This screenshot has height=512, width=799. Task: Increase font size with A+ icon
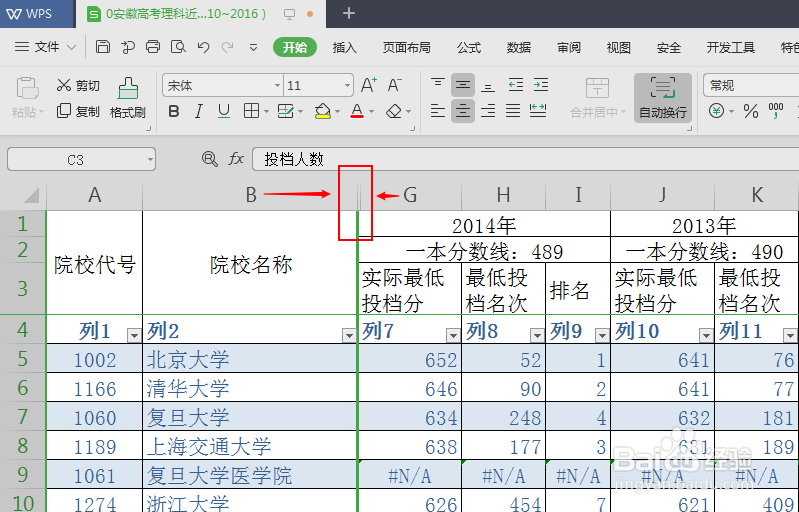(369, 85)
